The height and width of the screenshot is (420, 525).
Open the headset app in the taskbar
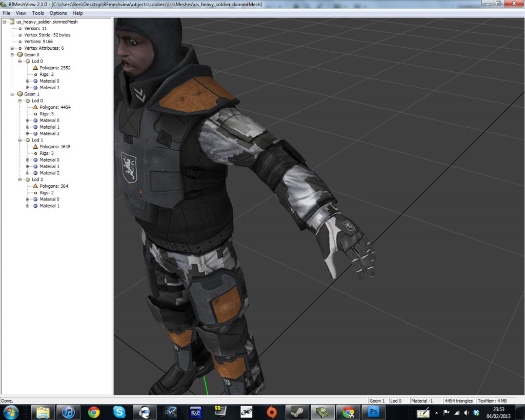click(x=144, y=412)
